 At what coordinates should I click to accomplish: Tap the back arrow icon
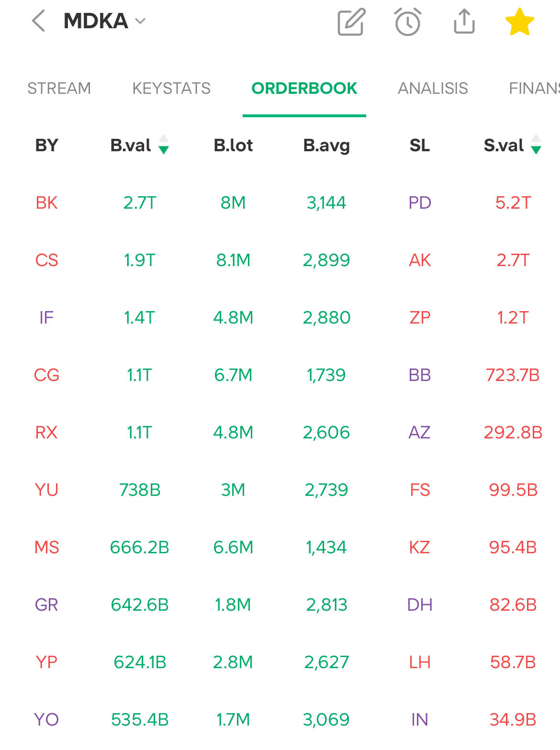tap(38, 22)
